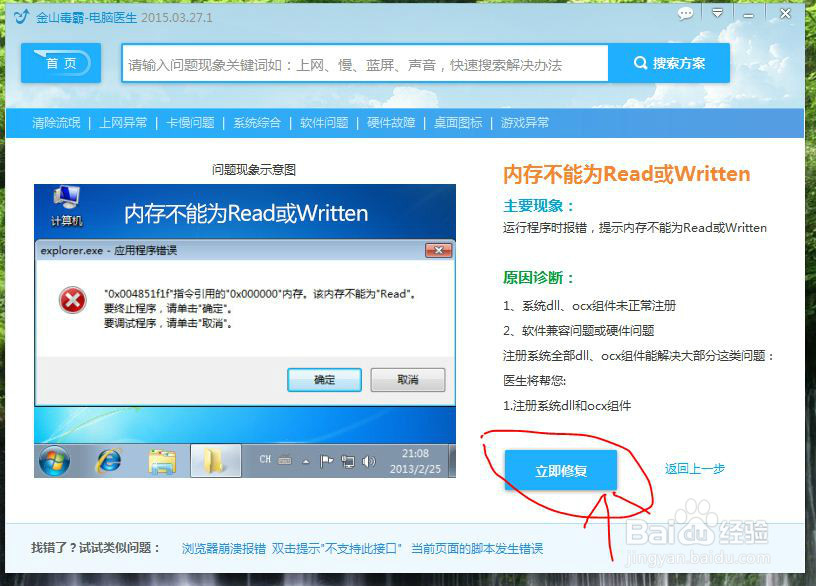Click the feedback chat bubble icon

point(685,14)
